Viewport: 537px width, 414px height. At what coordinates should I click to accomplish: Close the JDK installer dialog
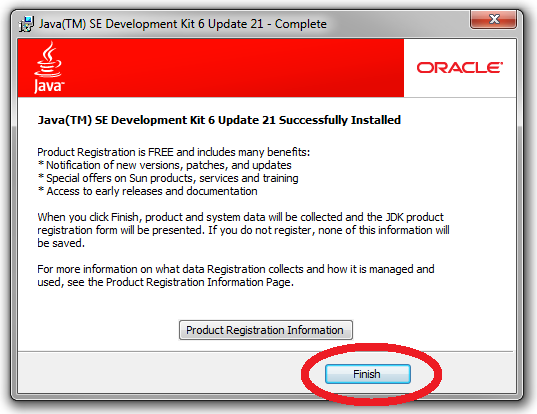494,19
